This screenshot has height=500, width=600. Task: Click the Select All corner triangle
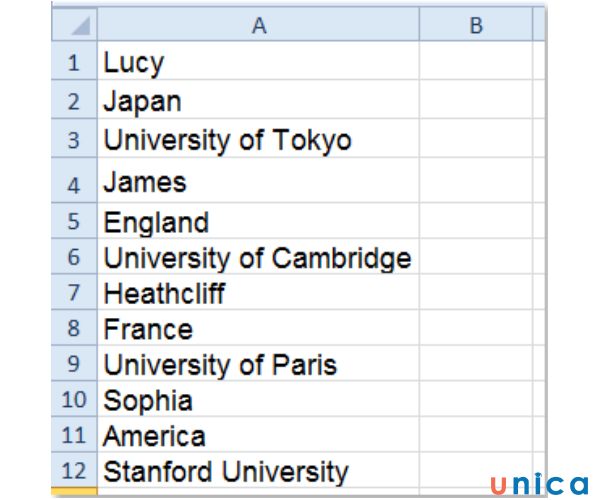click(76, 26)
